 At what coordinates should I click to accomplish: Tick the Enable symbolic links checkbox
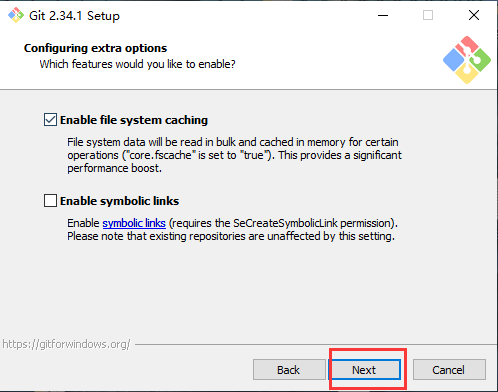[x=50, y=201]
